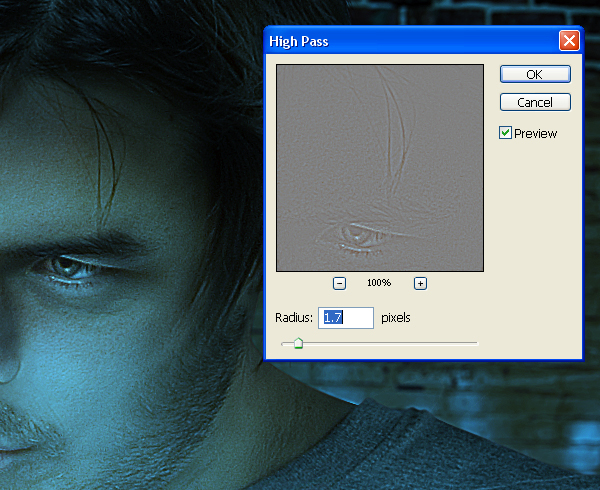
Task: Cancel the High Pass filter
Action: pos(535,102)
